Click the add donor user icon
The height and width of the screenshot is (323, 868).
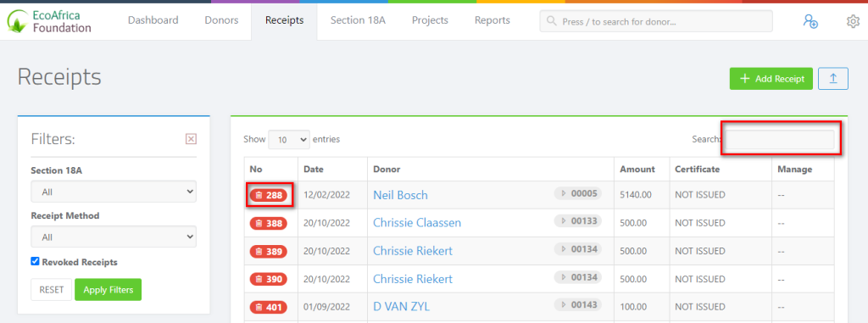(x=810, y=21)
